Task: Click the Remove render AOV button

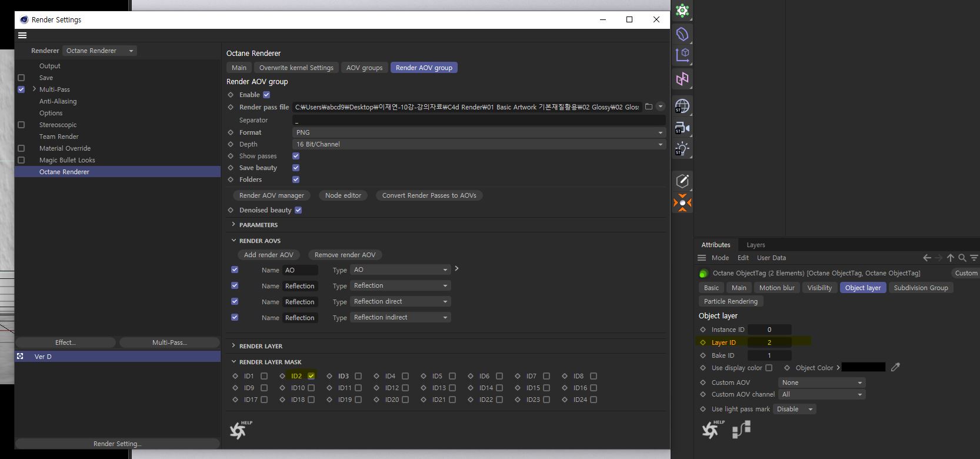Action: [x=345, y=255]
